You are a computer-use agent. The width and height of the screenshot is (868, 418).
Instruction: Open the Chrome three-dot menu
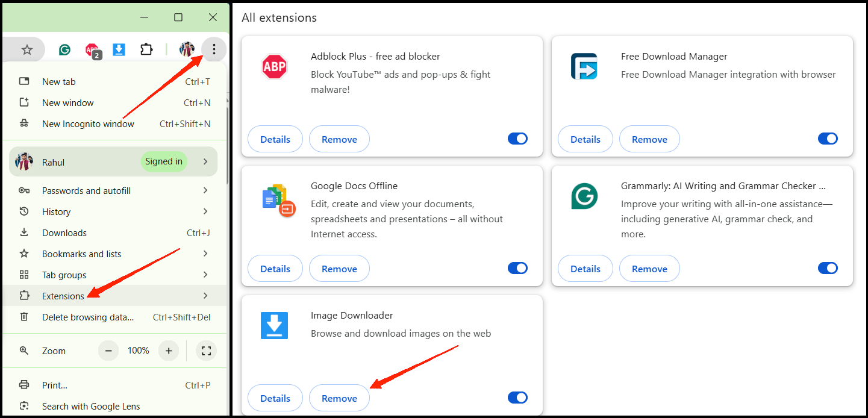(213, 49)
